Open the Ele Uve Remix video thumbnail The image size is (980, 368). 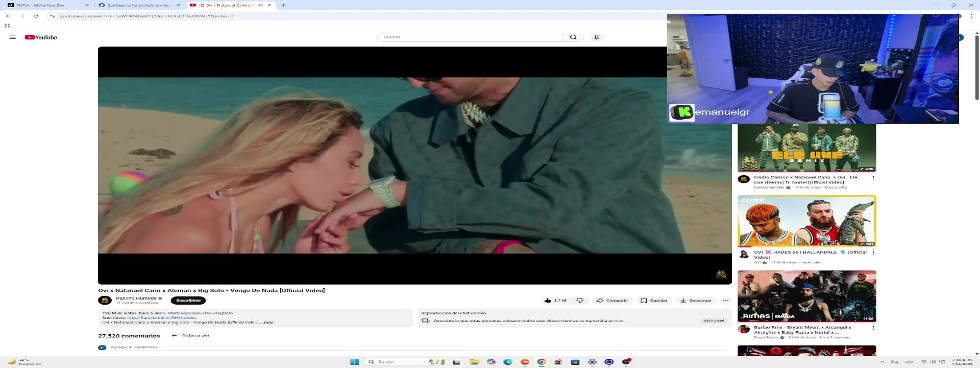tap(807, 147)
